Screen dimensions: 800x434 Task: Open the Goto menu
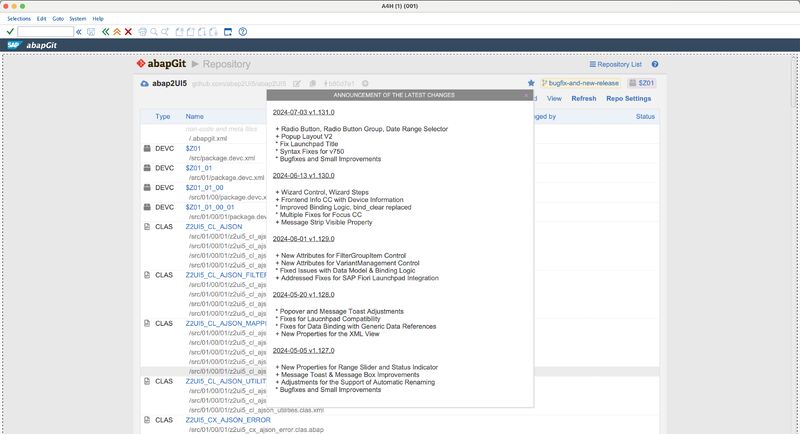(58, 18)
